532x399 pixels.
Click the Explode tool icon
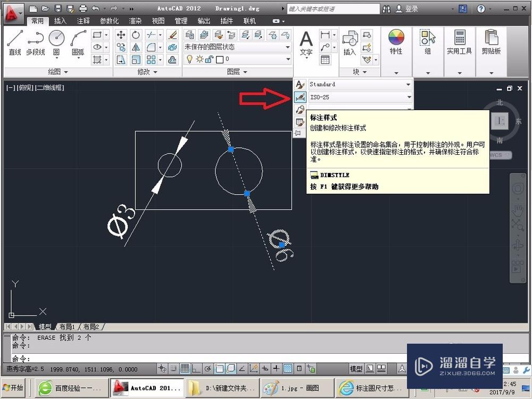(172, 47)
